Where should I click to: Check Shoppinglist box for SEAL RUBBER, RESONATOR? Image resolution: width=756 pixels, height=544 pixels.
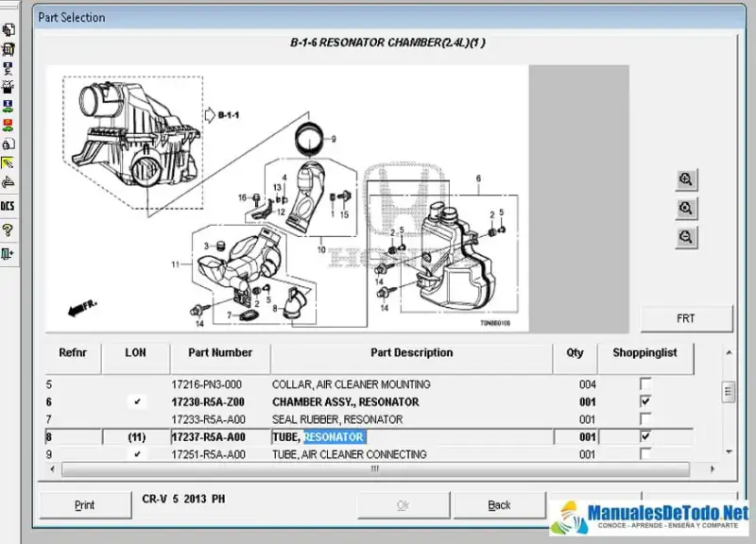(645, 419)
